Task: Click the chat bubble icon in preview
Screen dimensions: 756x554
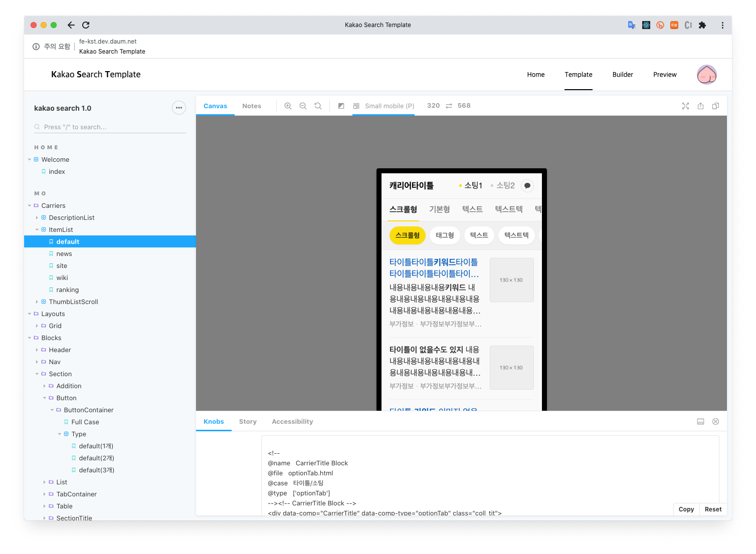Action: 527,186
